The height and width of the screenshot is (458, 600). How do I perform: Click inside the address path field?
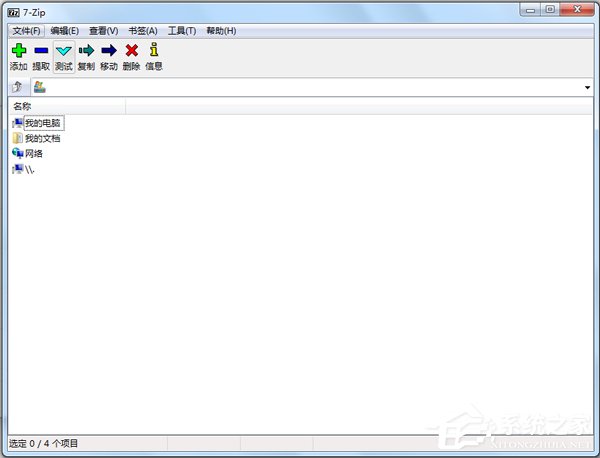[300, 88]
